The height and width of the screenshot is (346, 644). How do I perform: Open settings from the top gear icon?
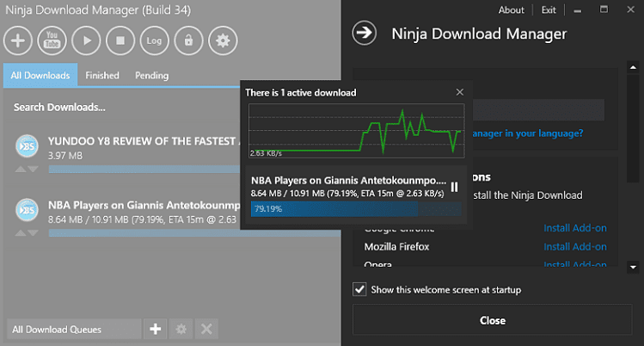coord(223,40)
